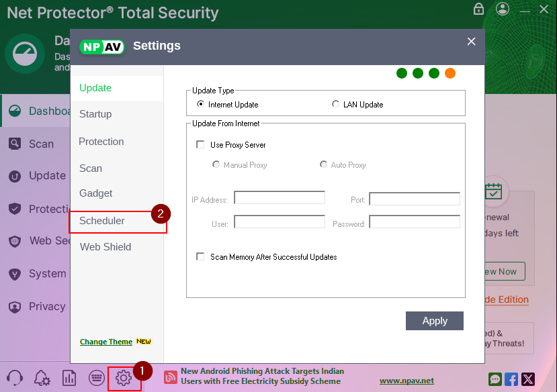This screenshot has height=392, width=557.
Task: Open the Facebook social icon
Action: click(511, 379)
